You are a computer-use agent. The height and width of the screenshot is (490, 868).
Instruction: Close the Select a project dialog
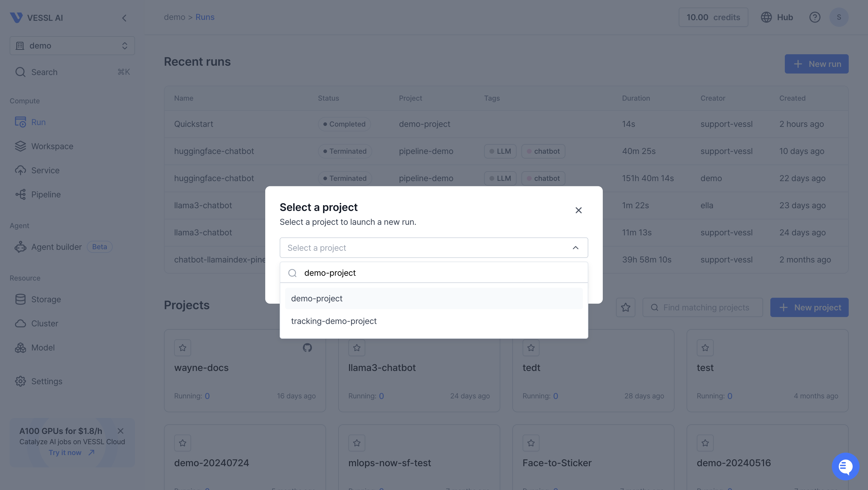[x=579, y=210]
